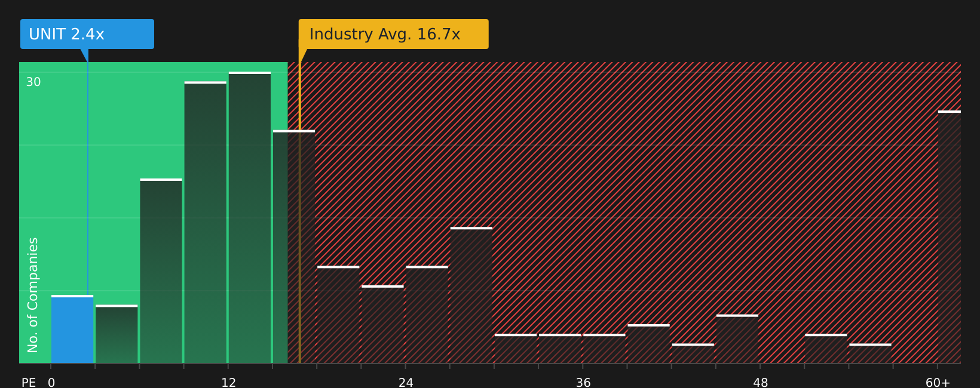Select the rightmost 60+ PE bar
This screenshot has width=980, height=388.
pyautogui.click(x=950, y=237)
